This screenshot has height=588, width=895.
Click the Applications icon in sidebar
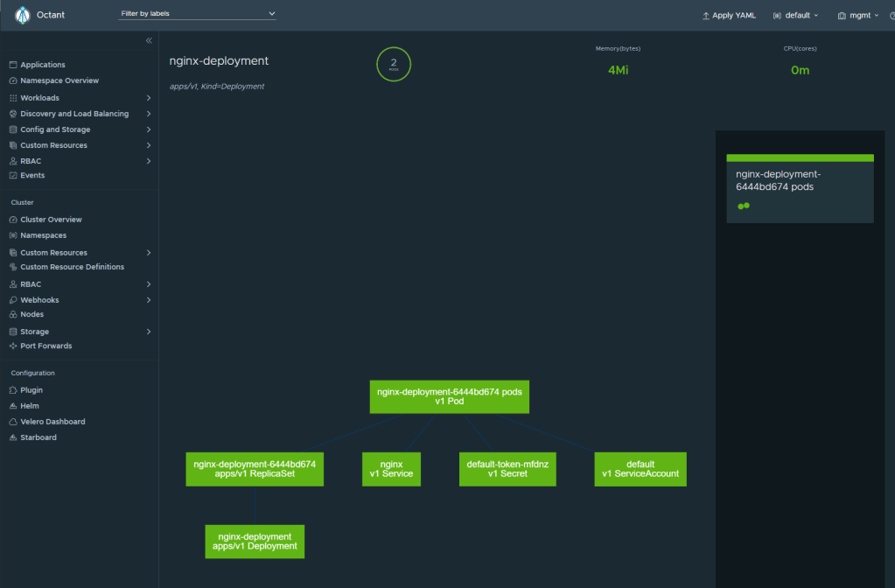coord(13,65)
